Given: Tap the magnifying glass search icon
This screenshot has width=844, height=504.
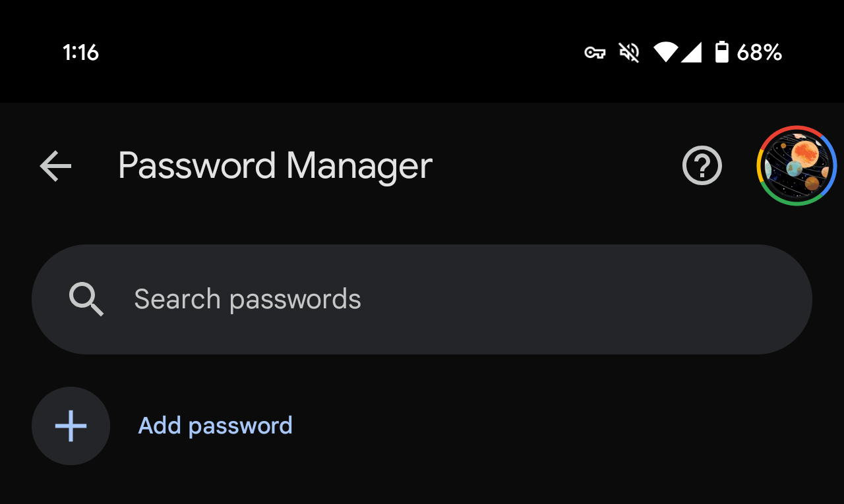Looking at the screenshot, I should click(86, 300).
